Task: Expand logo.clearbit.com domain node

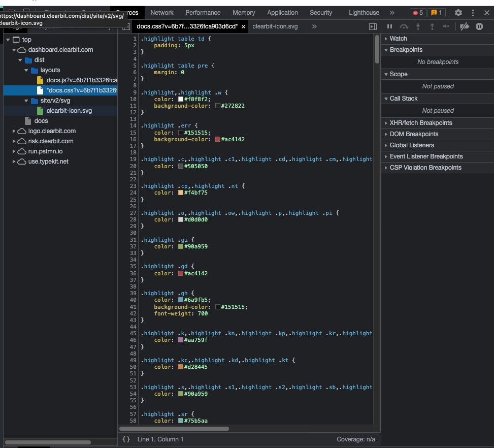Action: tap(14, 131)
